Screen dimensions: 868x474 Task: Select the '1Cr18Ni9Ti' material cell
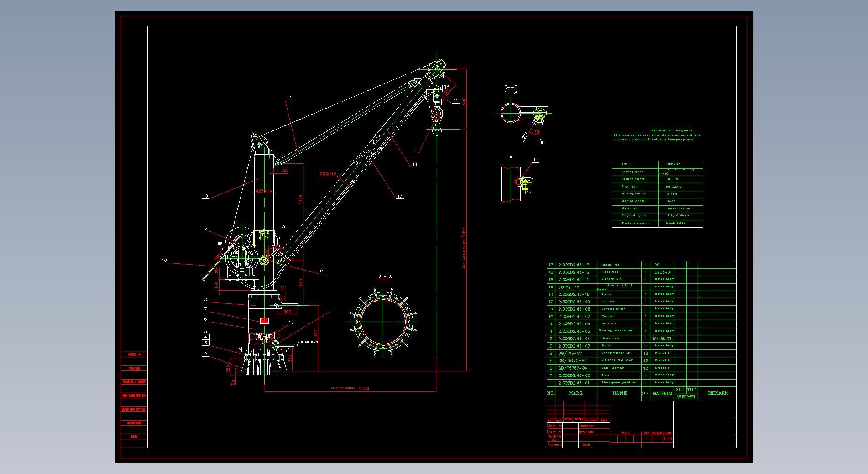663,339
